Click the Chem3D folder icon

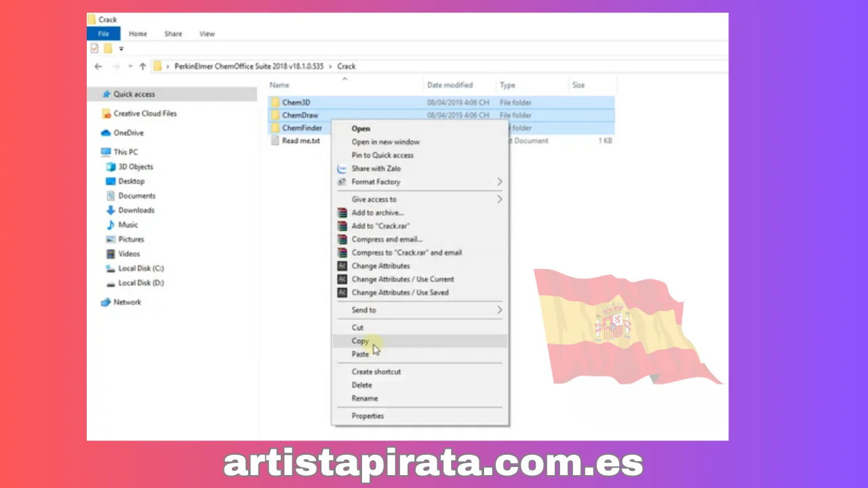coord(275,102)
